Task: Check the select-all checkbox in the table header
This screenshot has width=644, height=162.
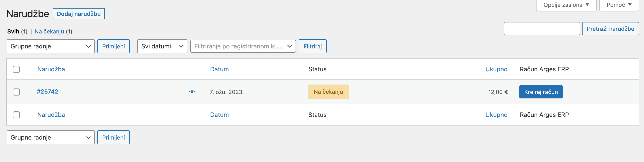Action: tap(16, 69)
